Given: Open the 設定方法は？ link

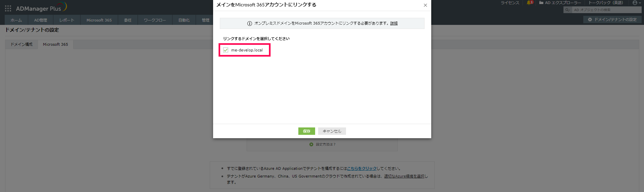Looking at the screenshot, I should (x=326, y=144).
